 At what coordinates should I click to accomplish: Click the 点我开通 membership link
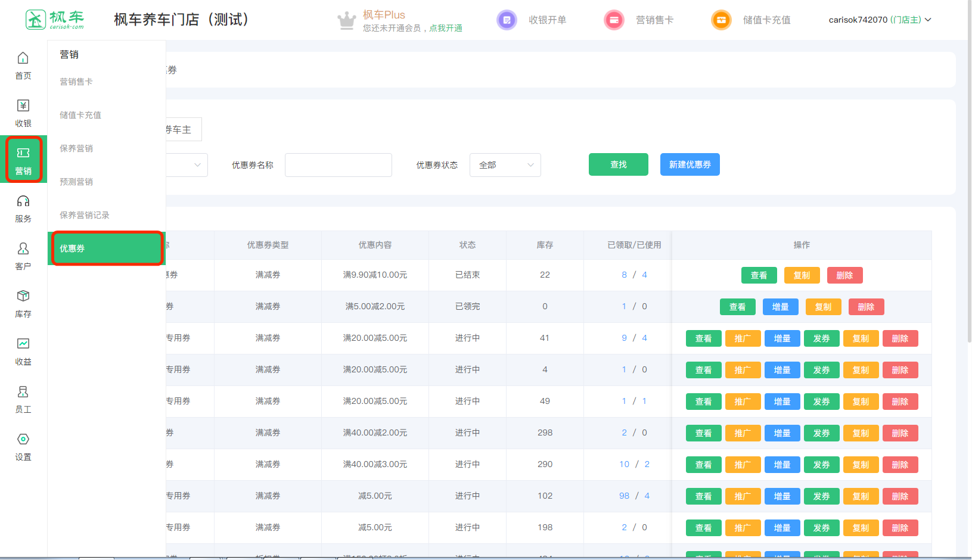click(x=446, y=28)
